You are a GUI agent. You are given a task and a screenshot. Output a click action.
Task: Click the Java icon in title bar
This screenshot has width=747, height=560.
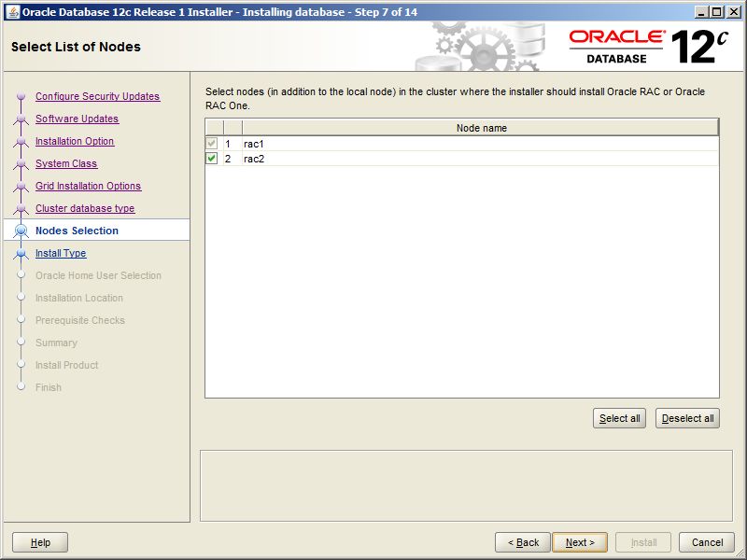coord(13,12)
